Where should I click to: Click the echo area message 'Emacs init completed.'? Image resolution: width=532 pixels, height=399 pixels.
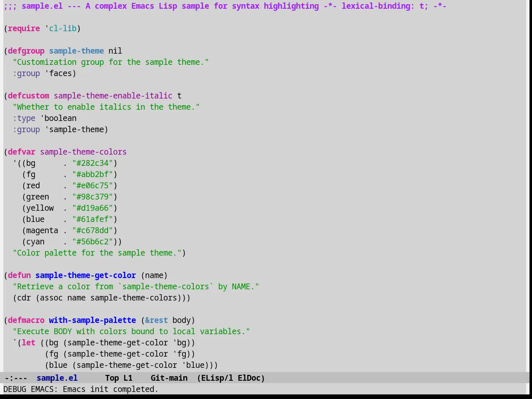111,389
